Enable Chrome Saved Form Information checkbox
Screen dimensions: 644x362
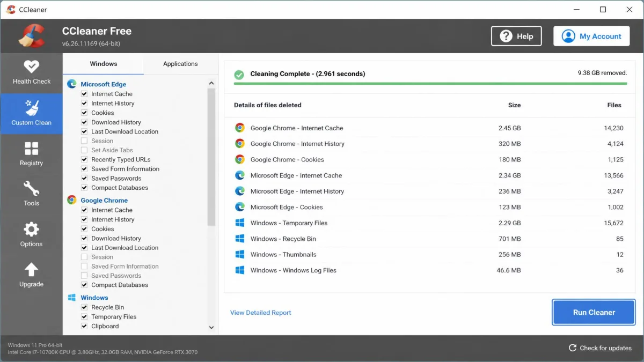click(x=84, y=266)
